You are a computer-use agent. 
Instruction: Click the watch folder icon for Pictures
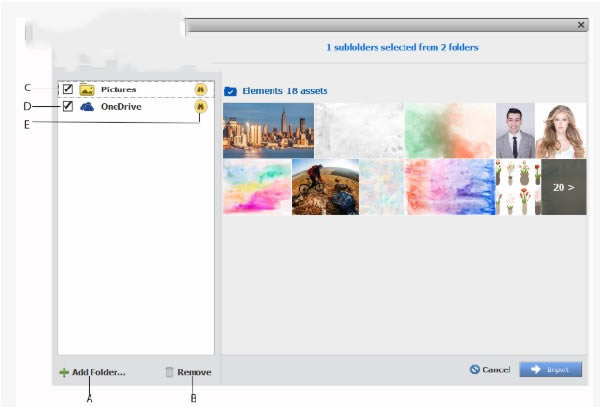pyautogui.click(x=201, y=89)
